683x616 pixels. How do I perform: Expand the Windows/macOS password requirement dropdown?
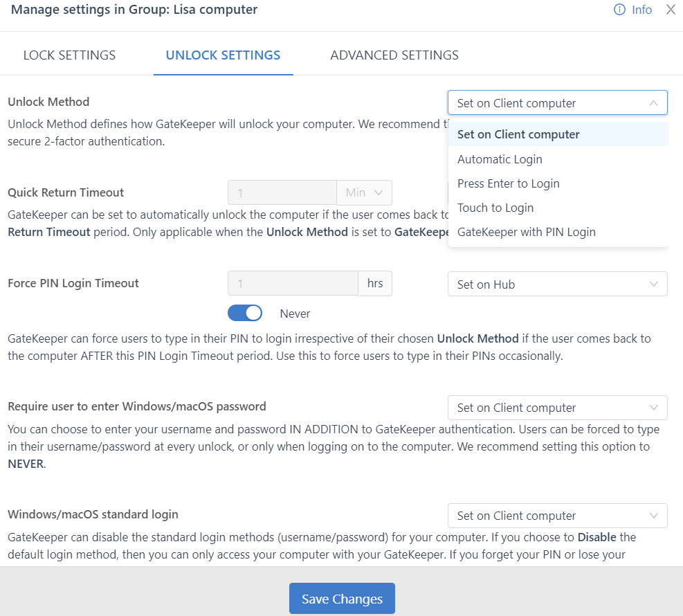(x=557, y=408)
